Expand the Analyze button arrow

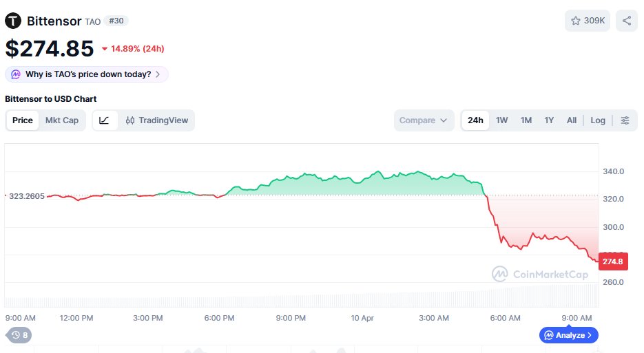pyautogui.click(x=590, y=335)
